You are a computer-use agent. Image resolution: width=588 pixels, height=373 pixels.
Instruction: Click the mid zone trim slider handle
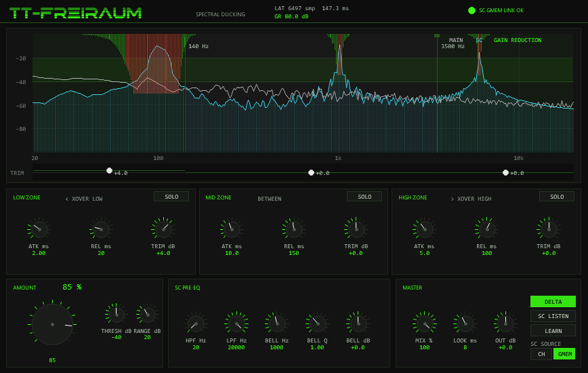click(311, 173)
